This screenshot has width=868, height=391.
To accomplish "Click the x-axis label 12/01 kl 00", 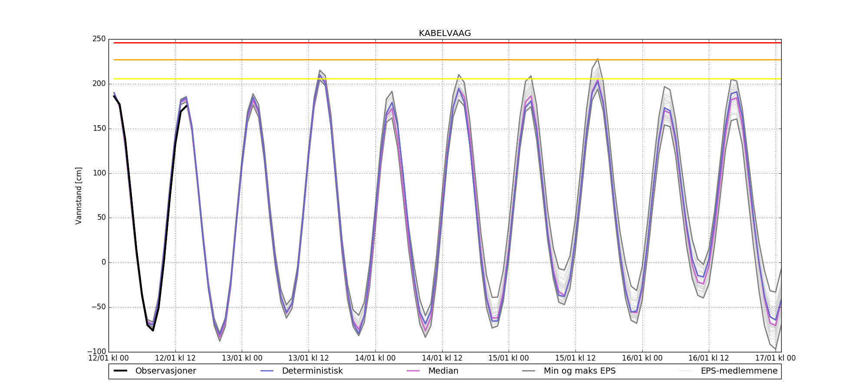I will [x=108, y=358].
